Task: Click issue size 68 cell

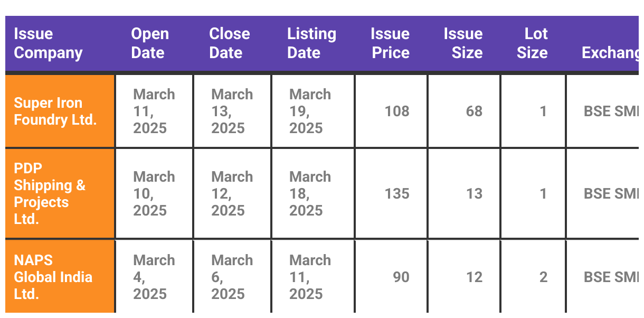Action: click(464, 111)
